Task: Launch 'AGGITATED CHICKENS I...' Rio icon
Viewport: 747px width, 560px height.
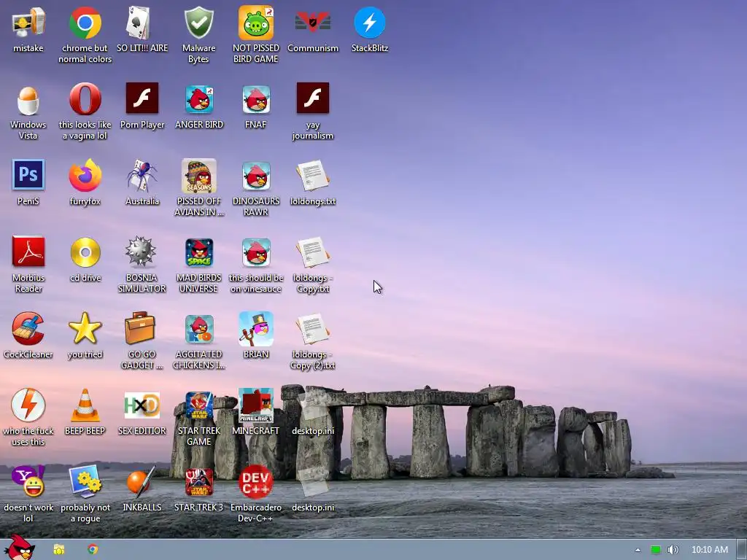Action: [x=198, y=342]
